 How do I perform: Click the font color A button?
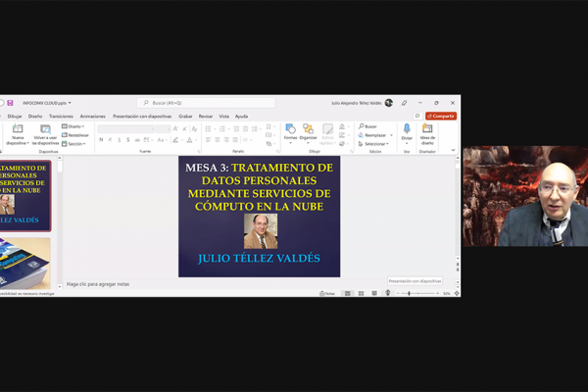point(190,140)
